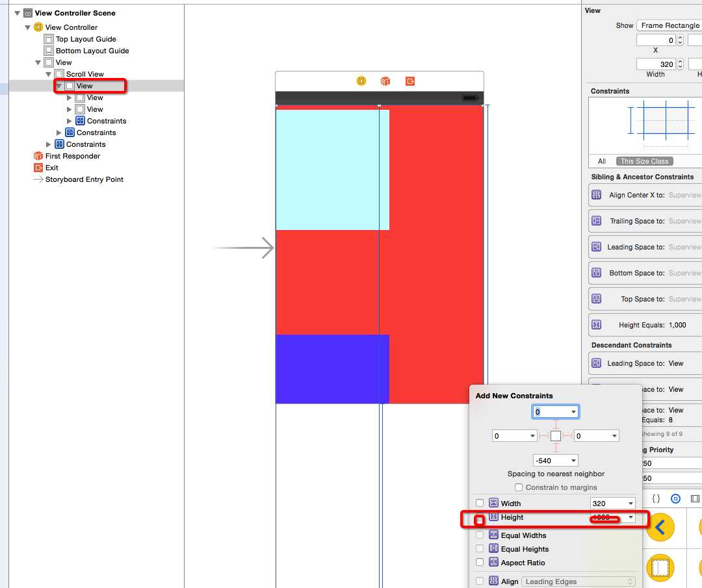The height and width of the screenshot is (588, 702).
Task: Select the cyan view on canvas
Action: click(332, 170)
